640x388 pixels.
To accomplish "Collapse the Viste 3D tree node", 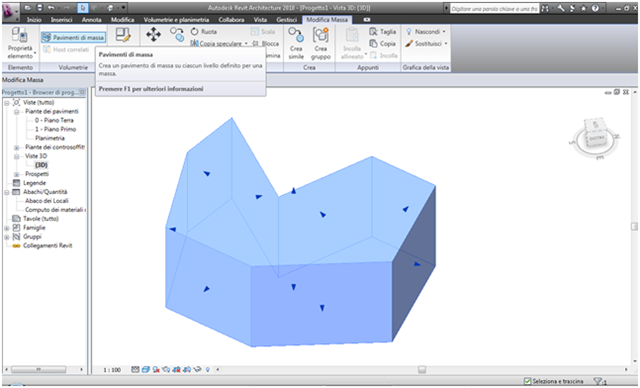I will [x=17, y=156].
